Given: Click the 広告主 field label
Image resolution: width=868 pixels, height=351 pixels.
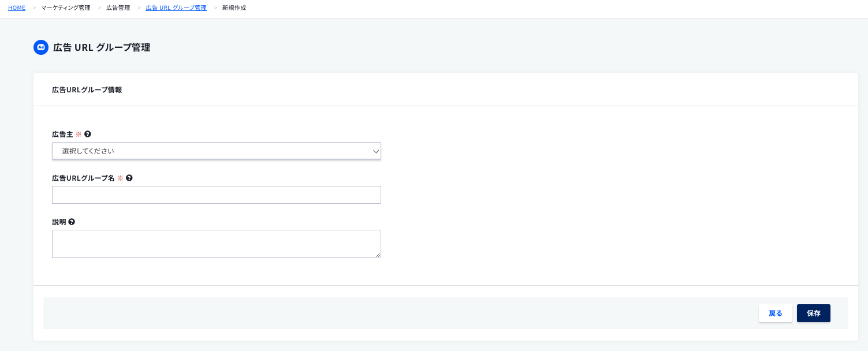Looking at the screenshot, I should [62, 134].
